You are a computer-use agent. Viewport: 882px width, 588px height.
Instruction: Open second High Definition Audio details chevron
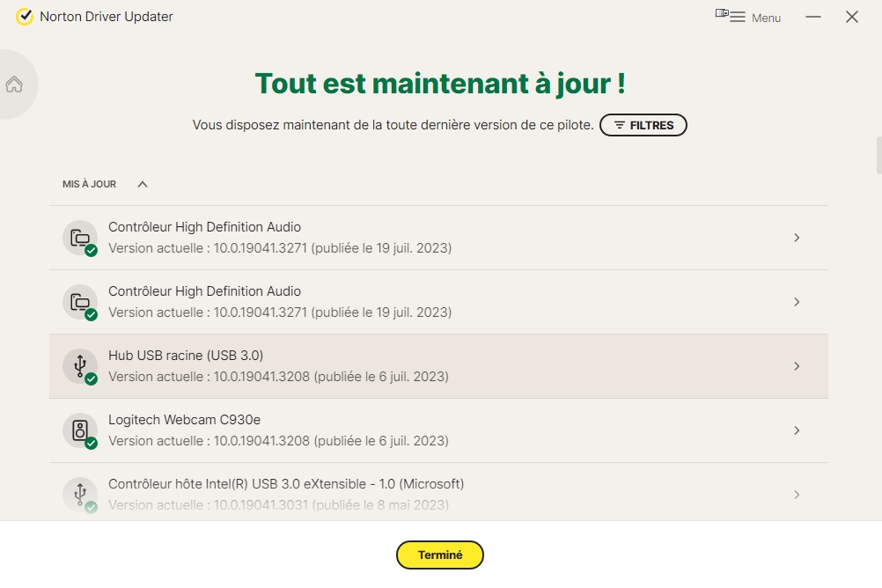(797, 302)
